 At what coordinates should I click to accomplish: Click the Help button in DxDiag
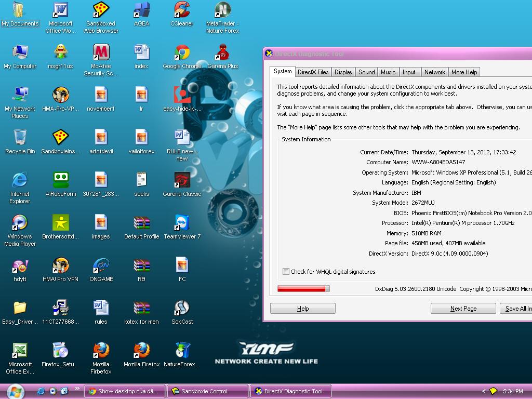coord(302,309)
